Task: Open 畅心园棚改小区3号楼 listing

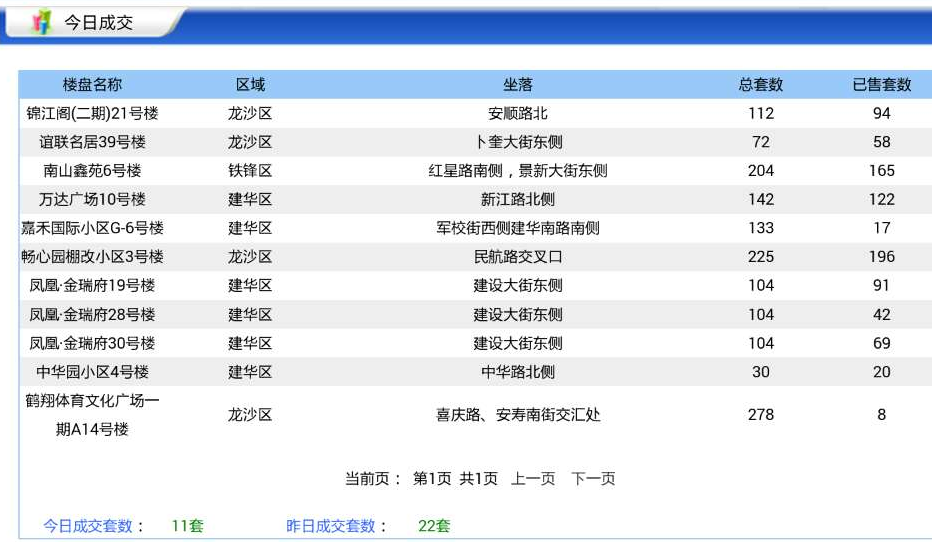Action: point(92,256)
